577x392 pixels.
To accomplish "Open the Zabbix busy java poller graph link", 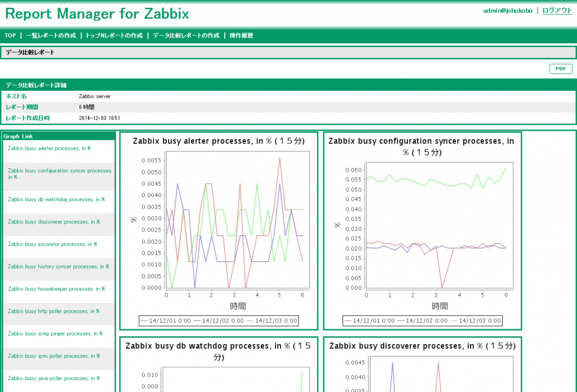I will point(52,378).
